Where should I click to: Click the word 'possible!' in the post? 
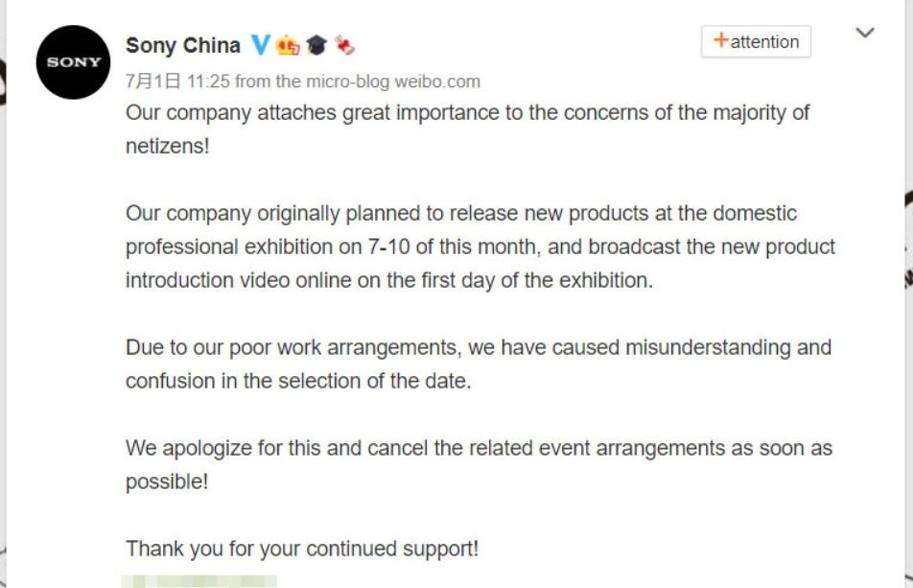coord(167,482)
